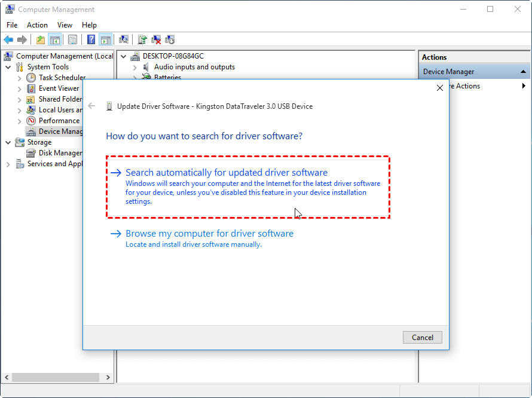
Task: Click Update Driver Software toolbar icon
Action: click(x=142, y=39)
